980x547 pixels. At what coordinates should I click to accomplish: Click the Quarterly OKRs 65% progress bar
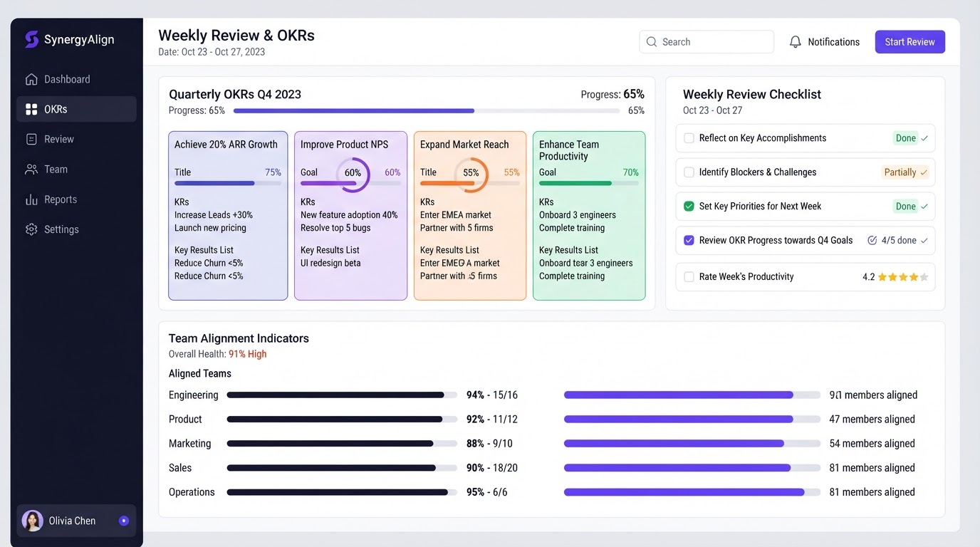coord(427,111)
